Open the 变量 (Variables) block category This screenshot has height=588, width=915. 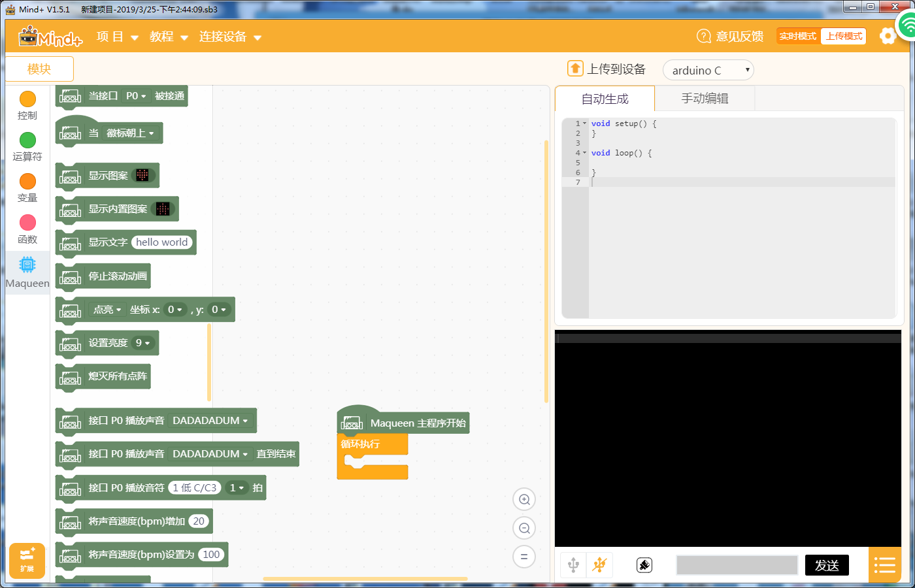(27, 188)
